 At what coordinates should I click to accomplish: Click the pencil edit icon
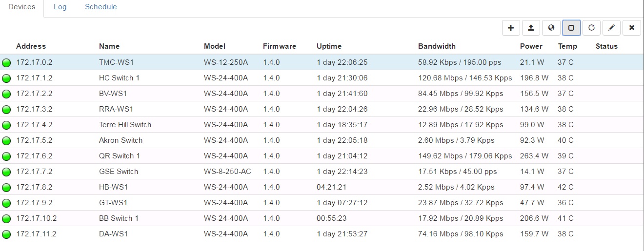(611, 28)
